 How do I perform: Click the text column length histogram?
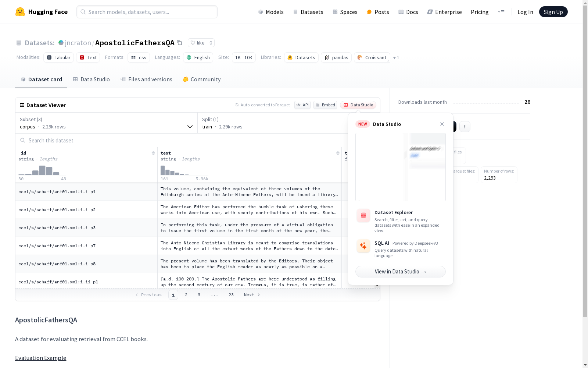(184, 170)
